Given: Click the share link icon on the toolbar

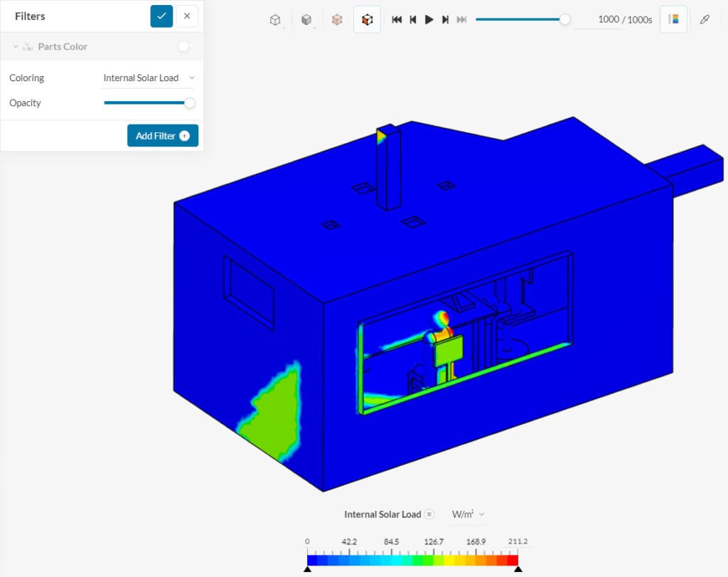Looking at the screenshot, I should (705, 19).
